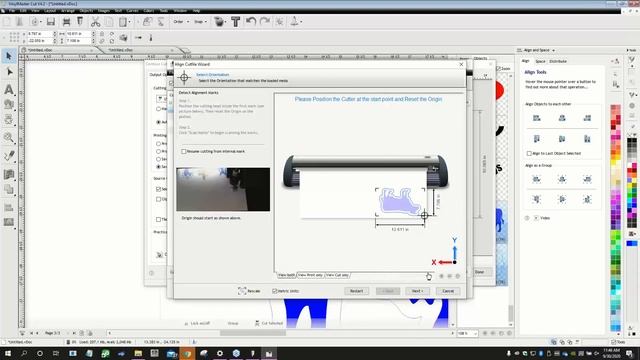
Task: Click the Redo arrow icon
Action: click(x=264, y=21)
